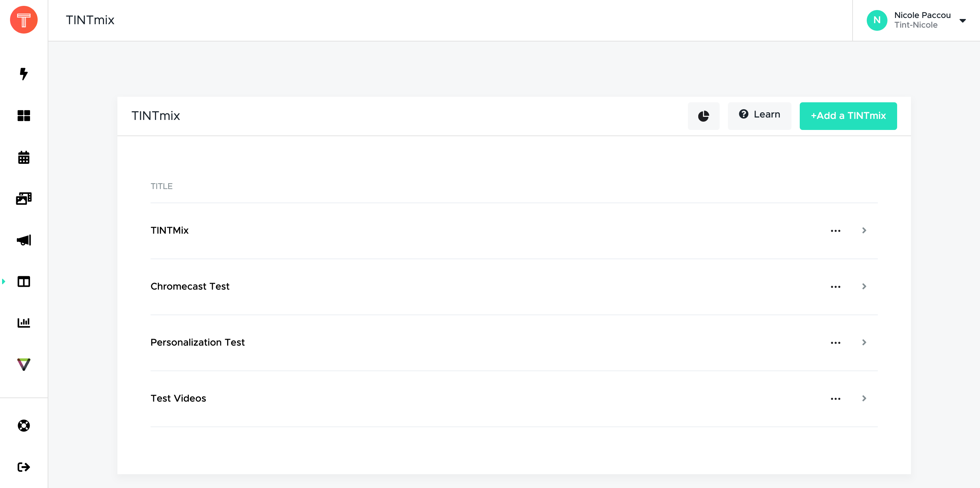
Task: Click the logout arrow icon in sidebar
Action: click(23, 467)
